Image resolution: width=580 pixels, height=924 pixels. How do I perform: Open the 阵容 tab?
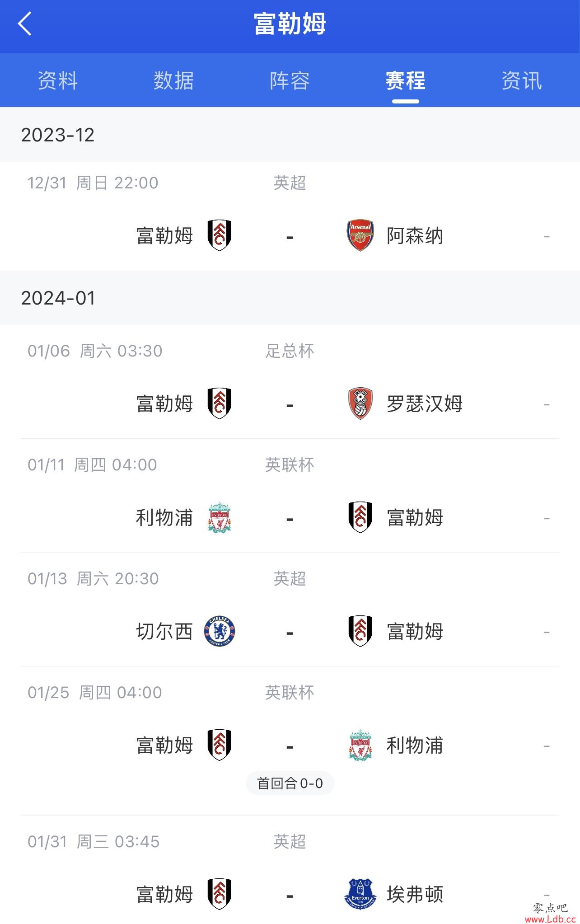tap(290, 81)
